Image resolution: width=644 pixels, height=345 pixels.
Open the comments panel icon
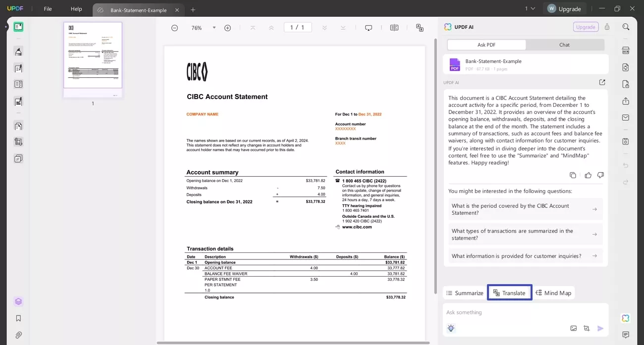click(x=626, y=335)
